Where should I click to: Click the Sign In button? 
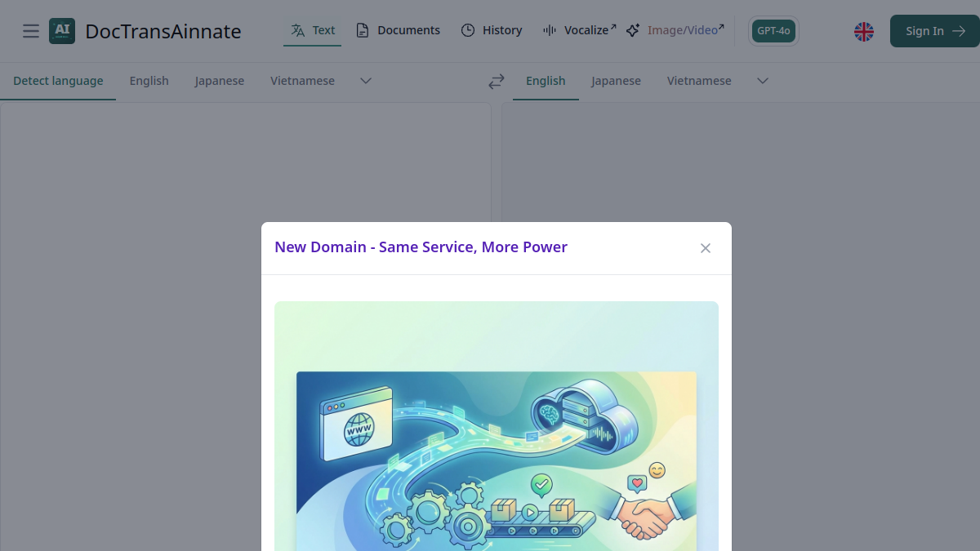pos(935,31)
